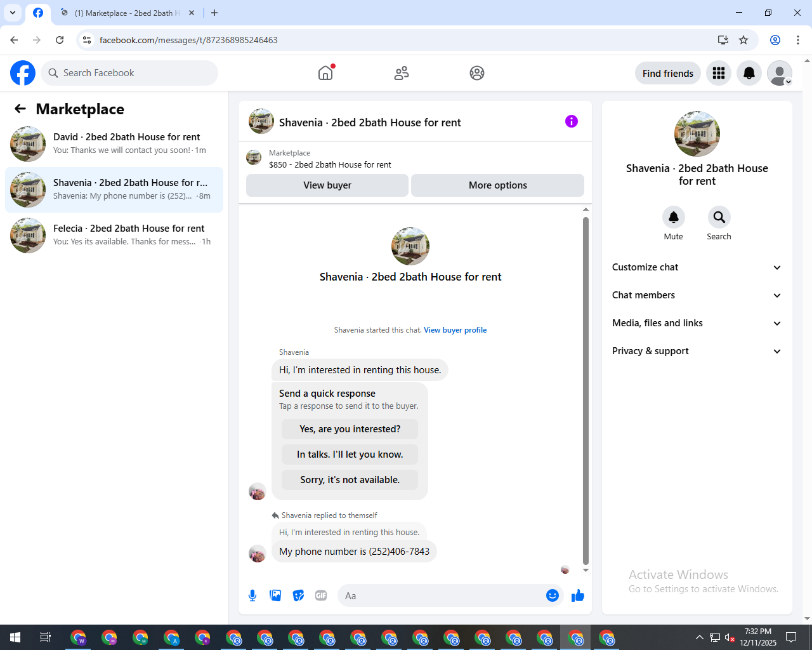Open the Windows Start button
Viewport: 812px width, 650px height.
[15, 637]
